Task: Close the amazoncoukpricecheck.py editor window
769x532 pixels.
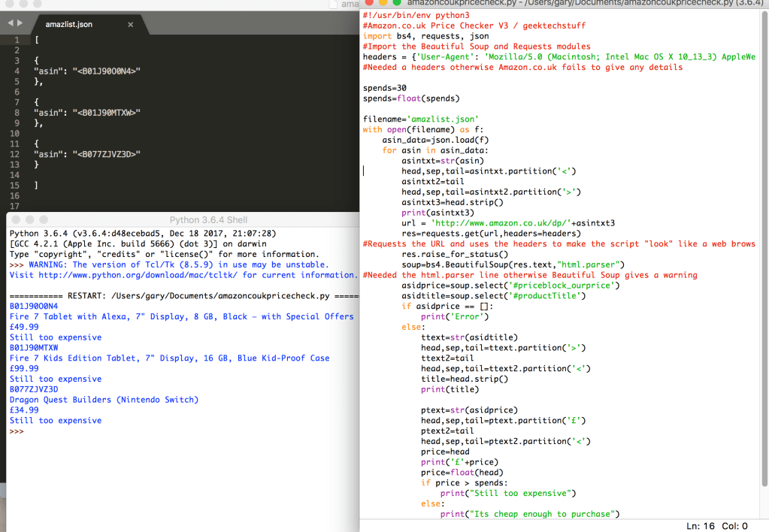Action: (370, 3)
